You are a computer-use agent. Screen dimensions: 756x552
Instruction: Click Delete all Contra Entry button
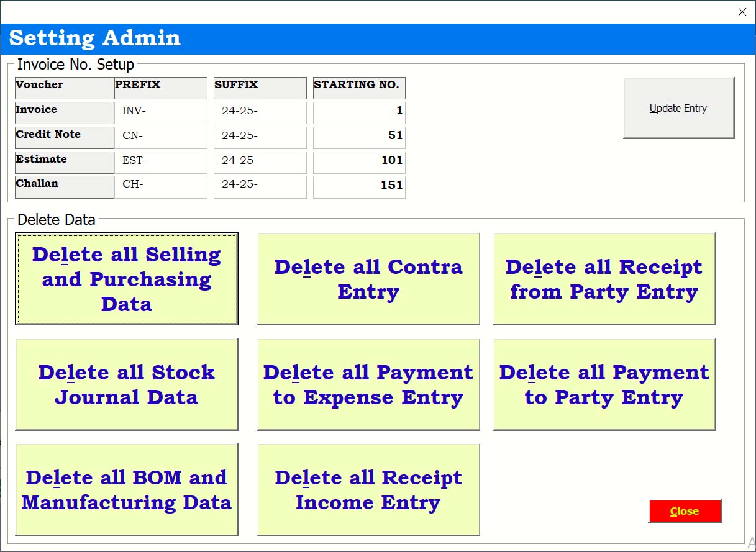click(368, 279)
